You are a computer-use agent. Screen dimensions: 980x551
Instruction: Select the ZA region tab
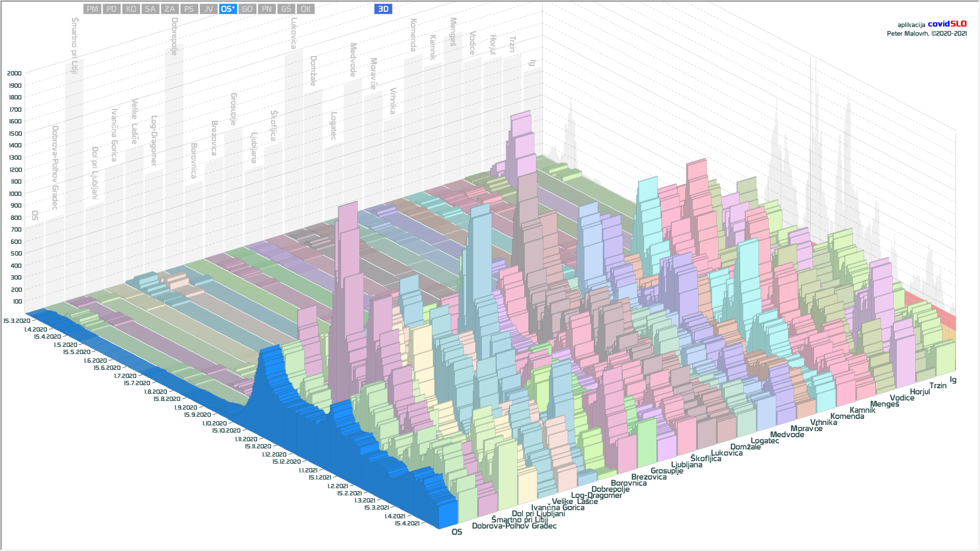(x=170, y=9)
